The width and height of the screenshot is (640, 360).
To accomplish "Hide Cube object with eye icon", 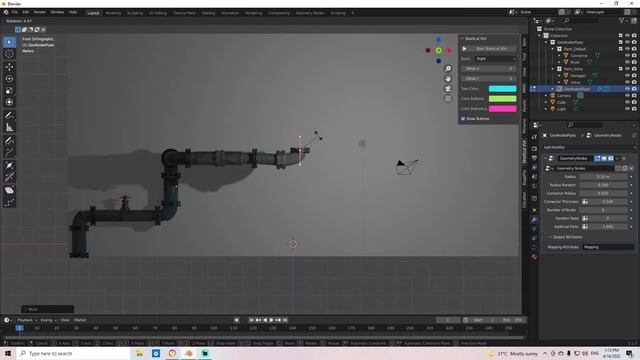I will pos(627,102).
